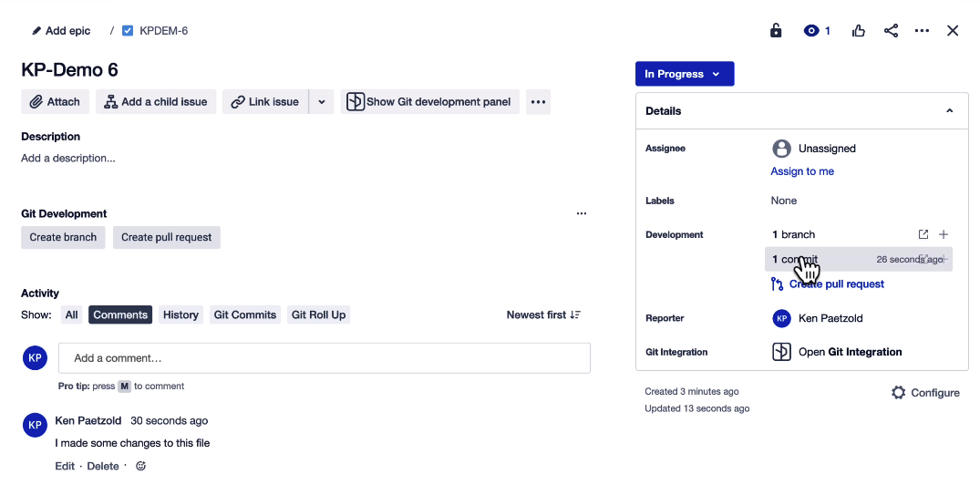Image resolution: width=980 pixels, height=495 pixels.
Task: Click Add a child issue button
Action: tap(156, 102)
